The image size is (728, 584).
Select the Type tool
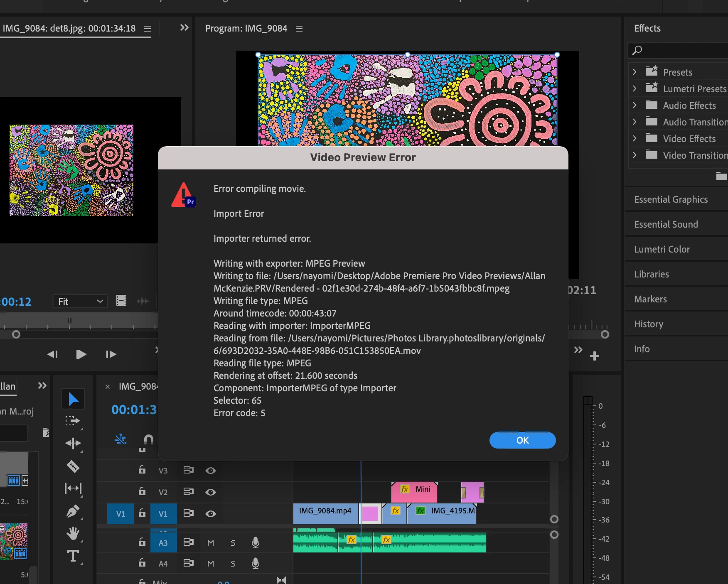pos(73,556)
